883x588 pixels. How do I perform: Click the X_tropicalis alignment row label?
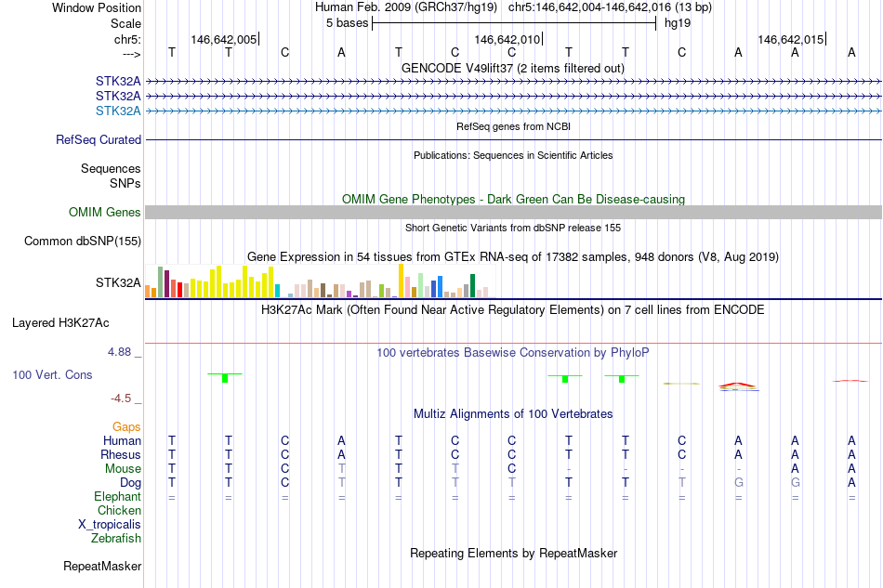[x=110, y=525]
